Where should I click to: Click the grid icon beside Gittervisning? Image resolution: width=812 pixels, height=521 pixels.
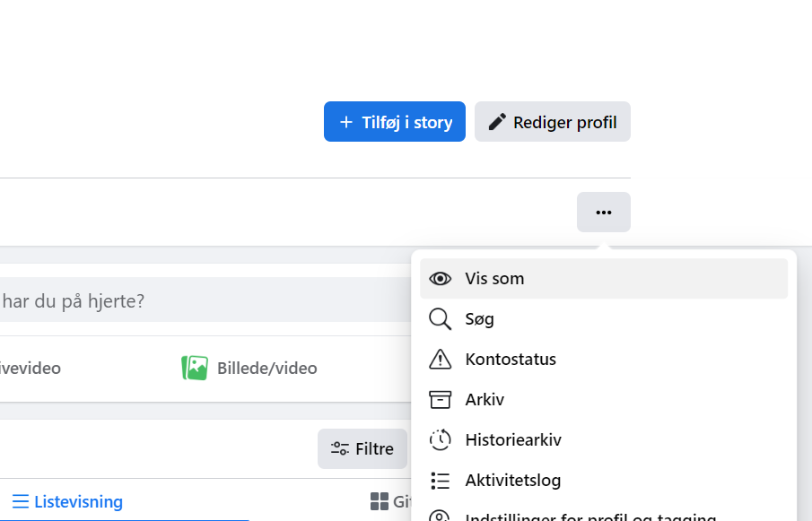point(380,501)
